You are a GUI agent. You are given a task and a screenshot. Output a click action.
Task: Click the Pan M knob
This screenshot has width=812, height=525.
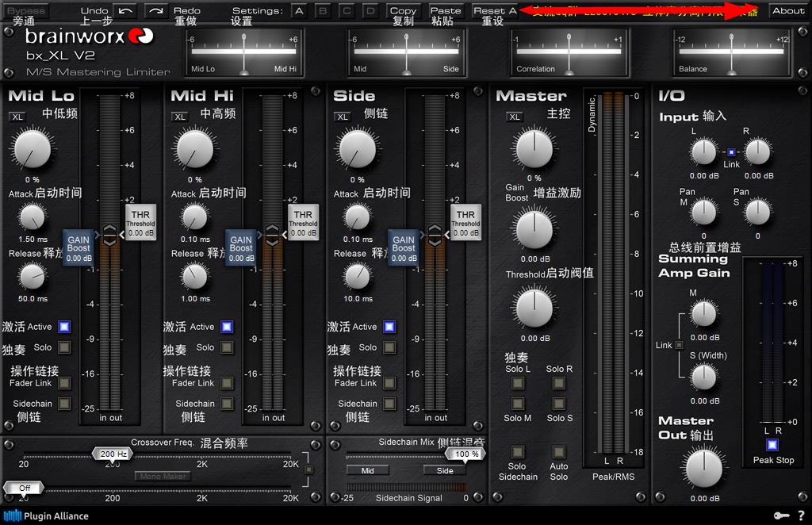click(704, 213)
